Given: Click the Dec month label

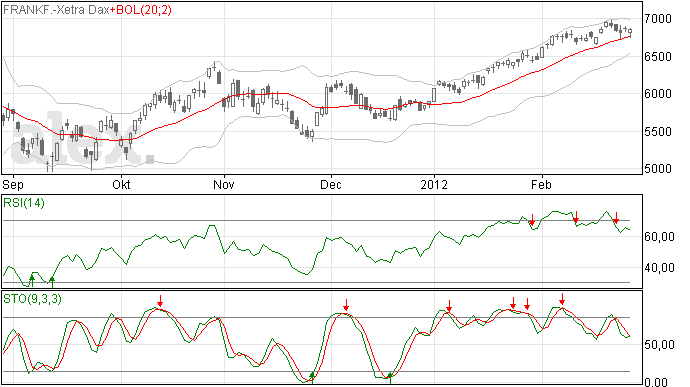Looking at the screenshot, I should pyautogui.click(x=330, y=184).
